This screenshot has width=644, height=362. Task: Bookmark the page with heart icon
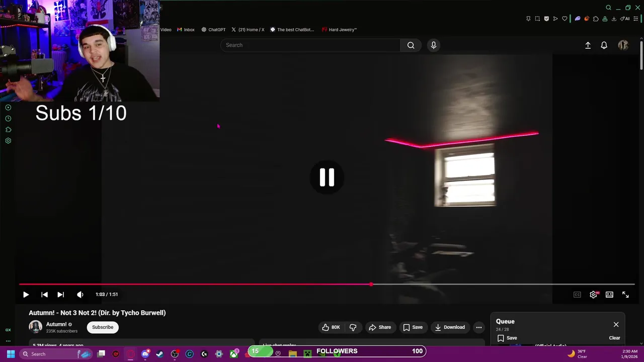point(565,19)
